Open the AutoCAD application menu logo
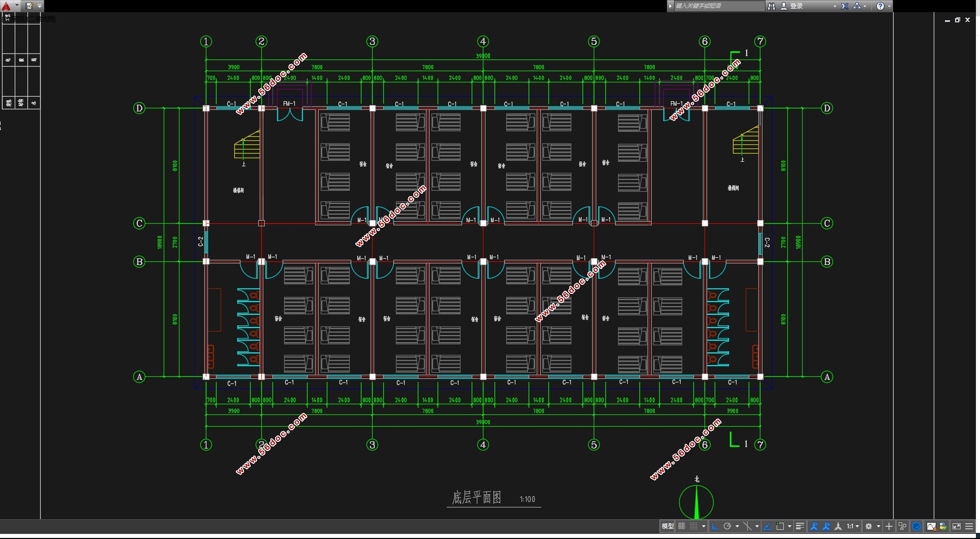The image size is (980, 539). coord(6,6)
